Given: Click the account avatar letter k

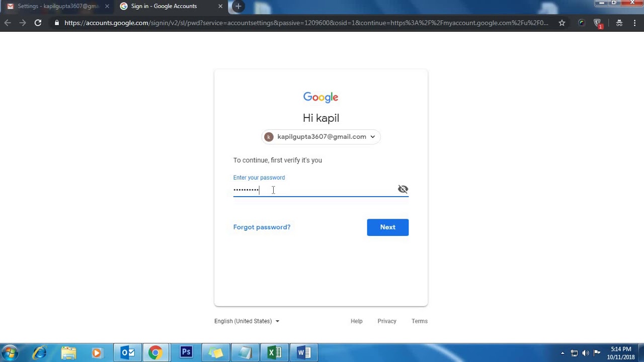Looking at the screenshot, I should tap(269, 137).
